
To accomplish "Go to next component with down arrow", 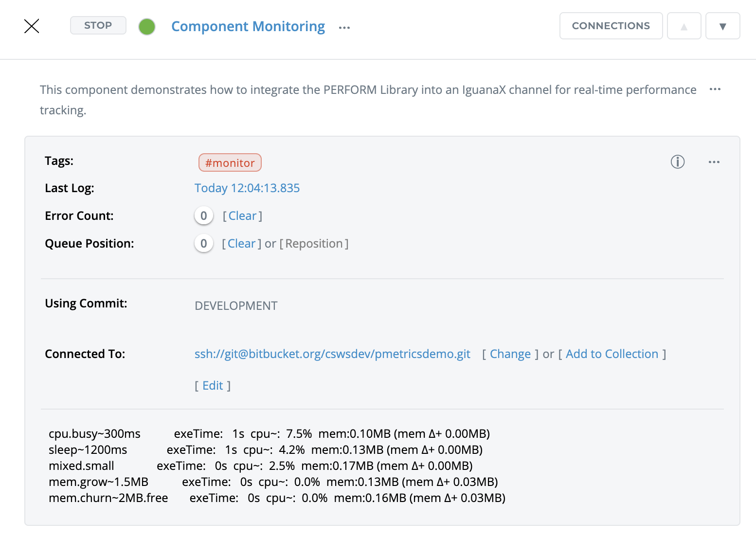I will tap(722, 26).
